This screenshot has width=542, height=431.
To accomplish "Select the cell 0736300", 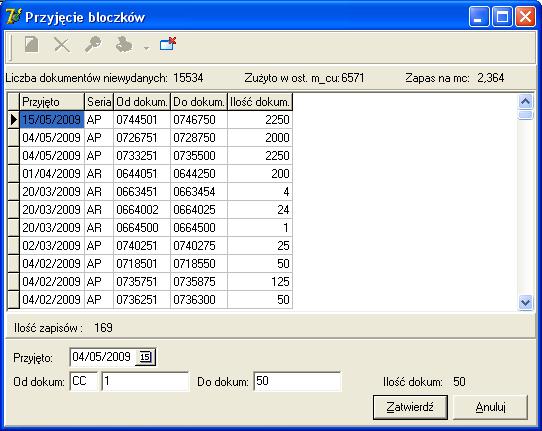I will 199,299.
